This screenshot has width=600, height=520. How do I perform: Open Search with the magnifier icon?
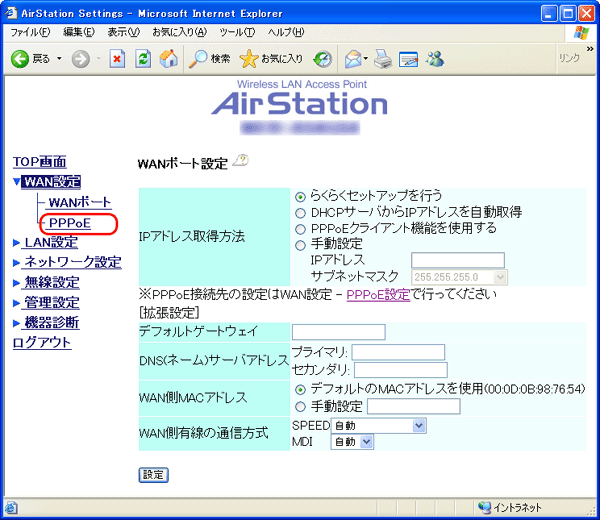198,59
